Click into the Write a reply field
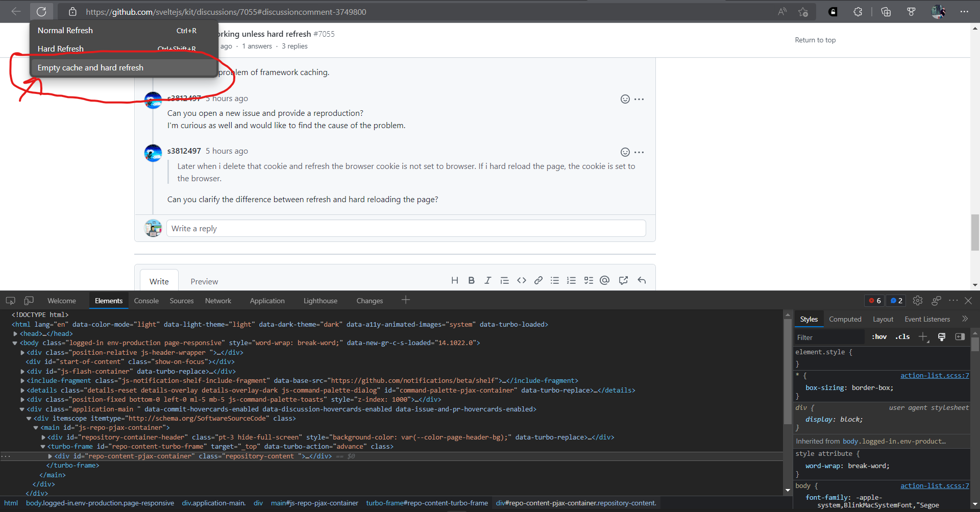The width and height of the screenshot is (980, 512). [x=406, y=228]
